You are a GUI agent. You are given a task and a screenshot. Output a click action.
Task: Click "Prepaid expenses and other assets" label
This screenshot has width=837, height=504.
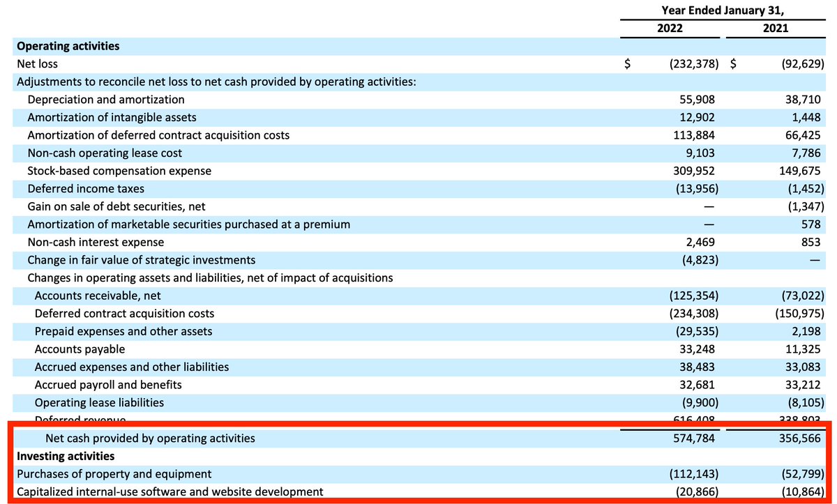(x=123, y=331)
